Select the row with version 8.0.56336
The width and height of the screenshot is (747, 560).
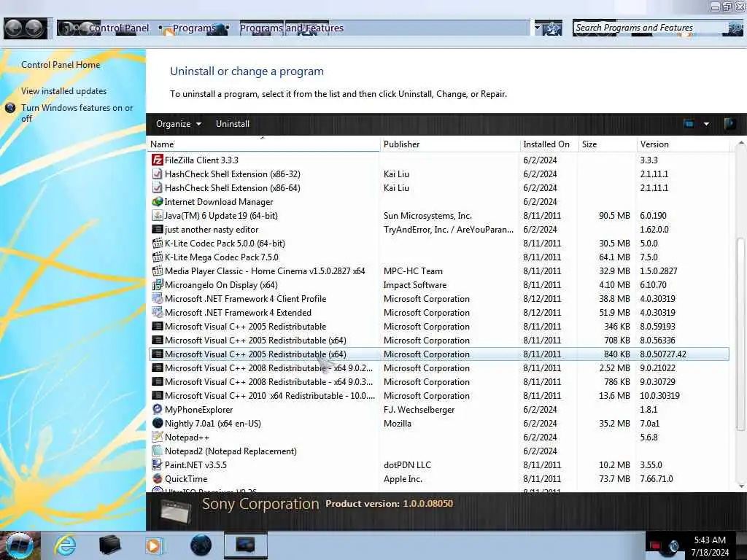(x=438, y=340)
